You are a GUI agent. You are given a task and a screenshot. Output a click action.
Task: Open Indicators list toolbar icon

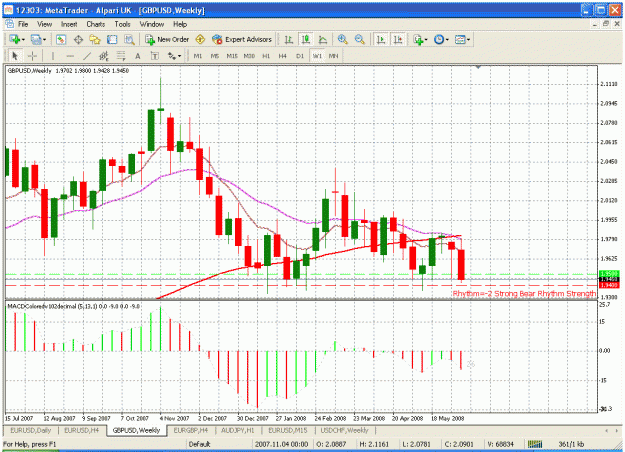coord(418,39)
